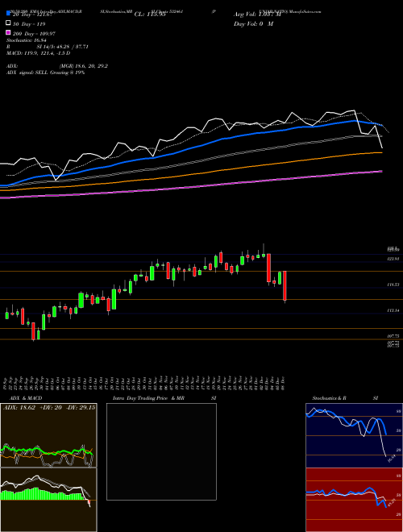Click the 123.91 price axis label

pos(393,259)
